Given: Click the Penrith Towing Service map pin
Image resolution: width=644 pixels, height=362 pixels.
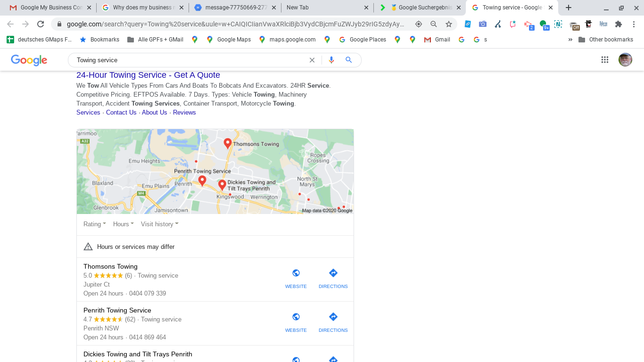Looking at the screenshot, I should coord(202,181).
